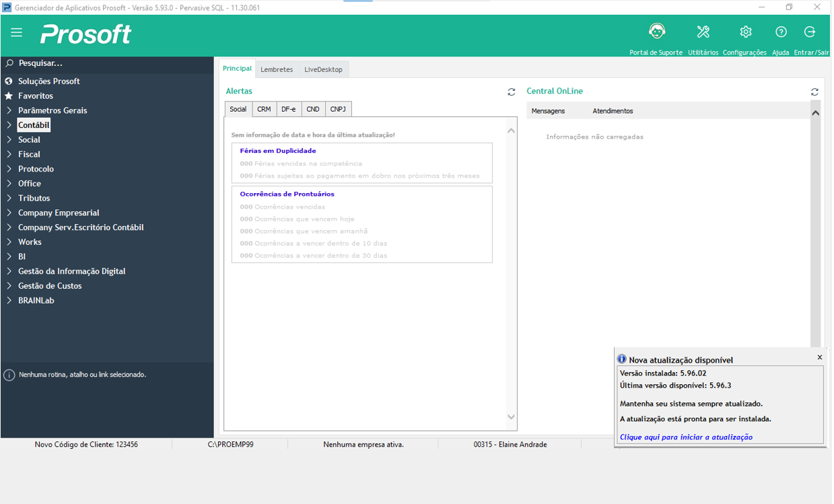Screen dimensions: 834x504
Task: Click 'Férias sujeitas ao pagamento em dobro' row
Action: [360, 176]
